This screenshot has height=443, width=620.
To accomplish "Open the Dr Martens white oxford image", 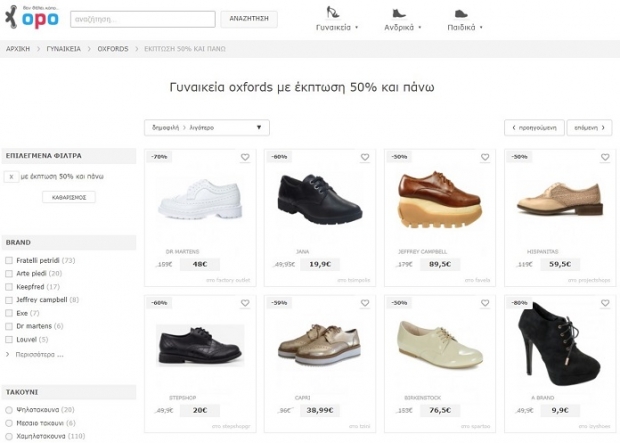I will (x=200, y=199).
